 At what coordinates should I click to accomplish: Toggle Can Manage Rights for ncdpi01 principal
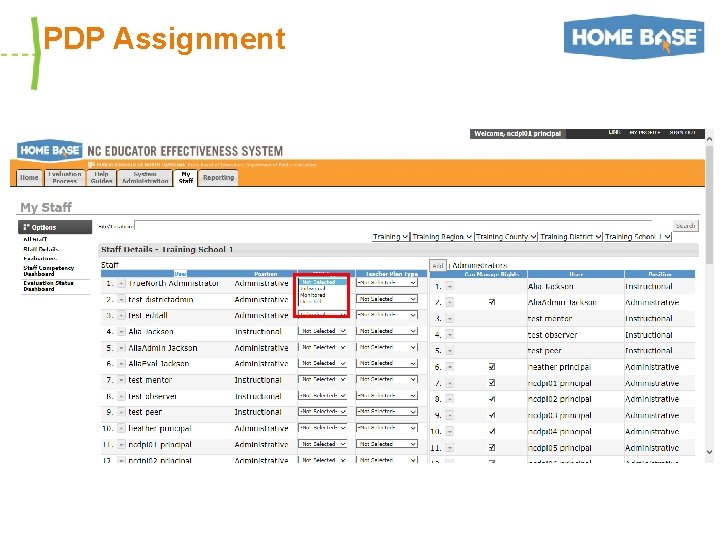tap(492, 383)
